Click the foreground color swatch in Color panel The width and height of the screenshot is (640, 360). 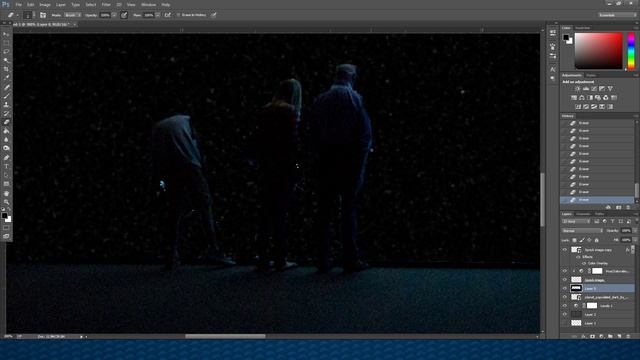[x=566, y=38]
